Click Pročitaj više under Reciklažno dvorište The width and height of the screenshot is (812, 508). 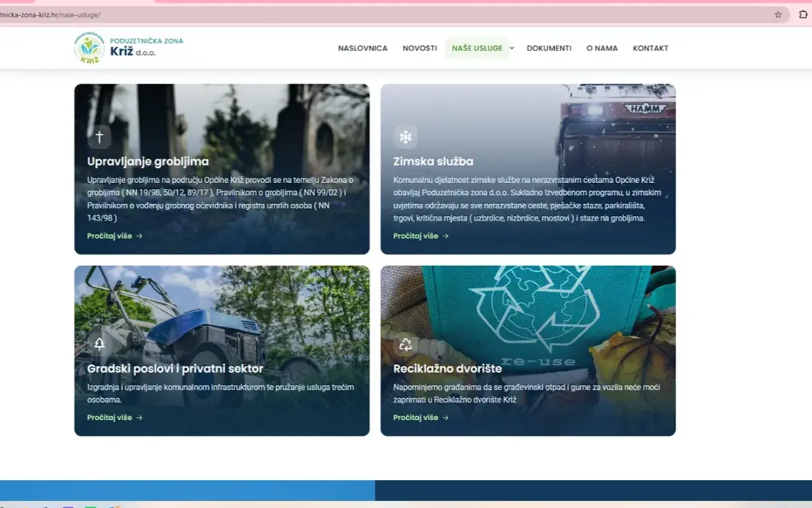pos(420,417)
